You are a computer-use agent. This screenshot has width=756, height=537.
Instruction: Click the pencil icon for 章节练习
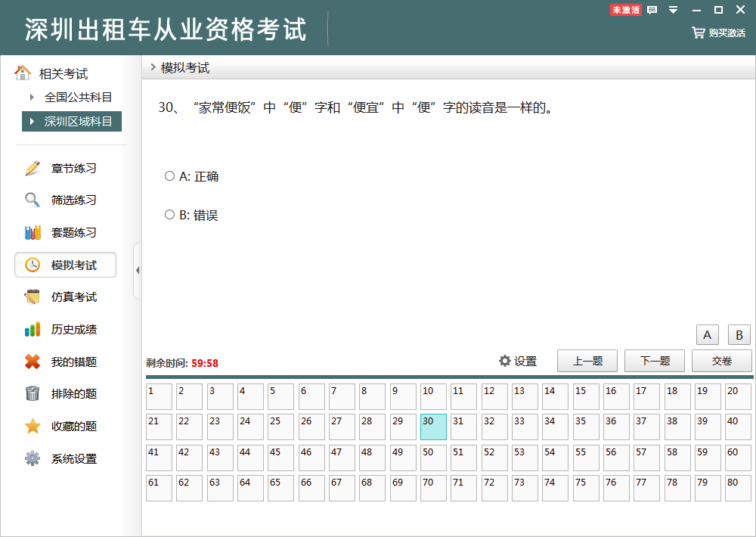pos(33,168)
